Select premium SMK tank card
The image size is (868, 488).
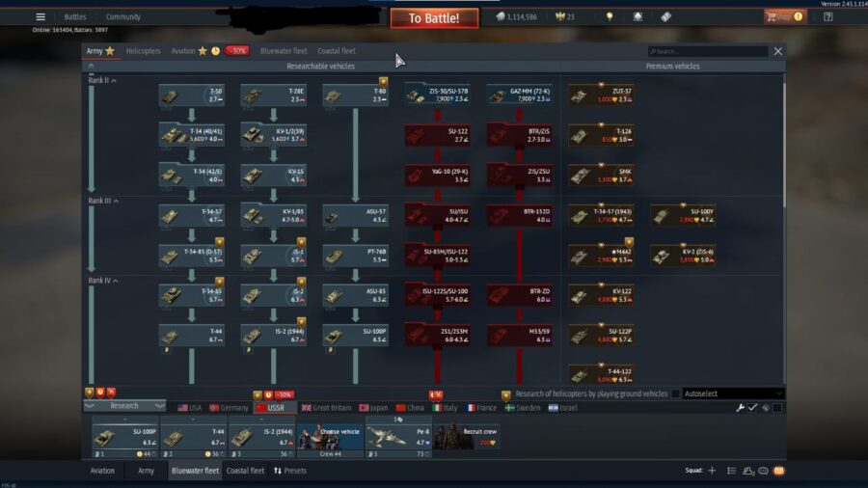[x=601, y=176]
